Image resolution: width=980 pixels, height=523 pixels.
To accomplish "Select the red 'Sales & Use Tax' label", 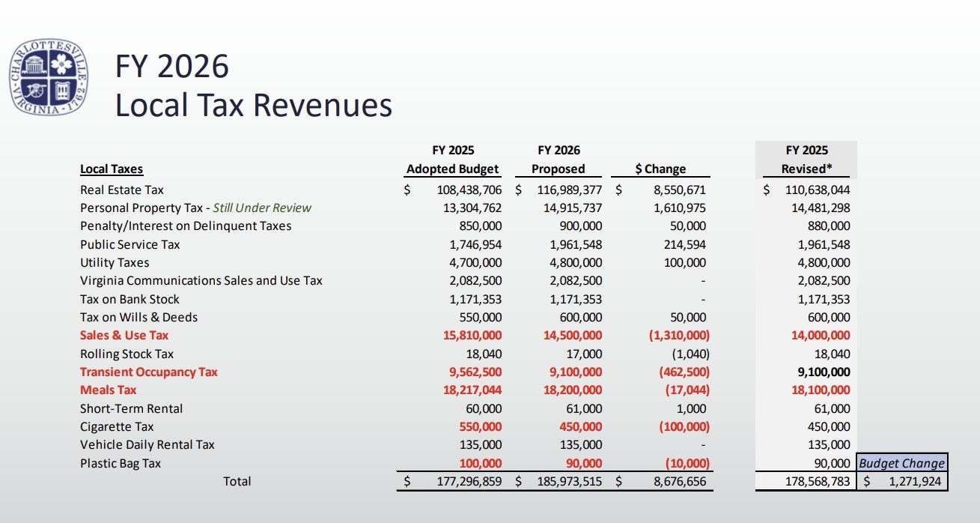I will point(124,335).
